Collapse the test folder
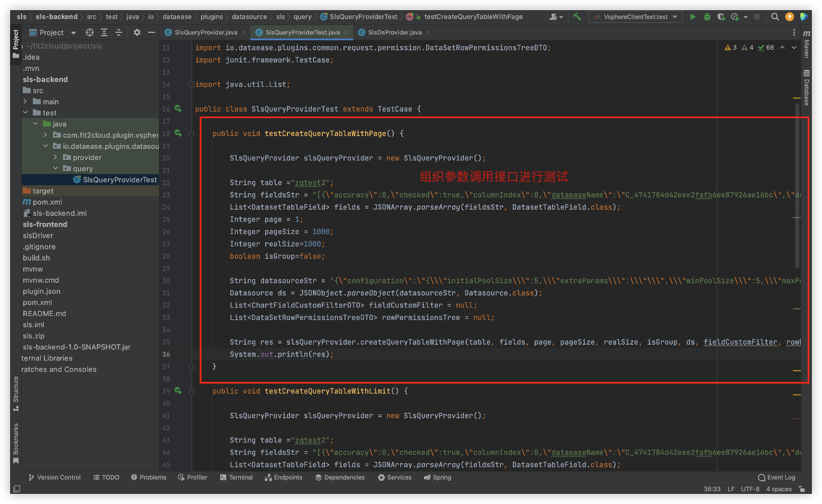This screenshot has height=504, width=822. tap(25, 112)
